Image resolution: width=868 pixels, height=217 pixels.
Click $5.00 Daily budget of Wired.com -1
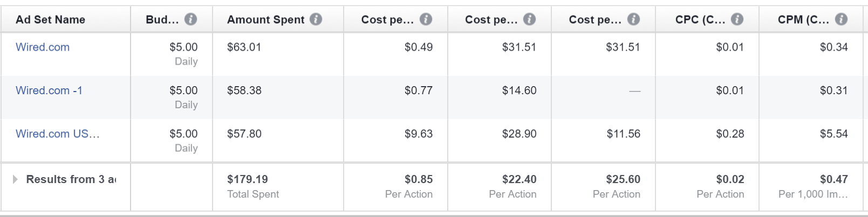[183, 97]
